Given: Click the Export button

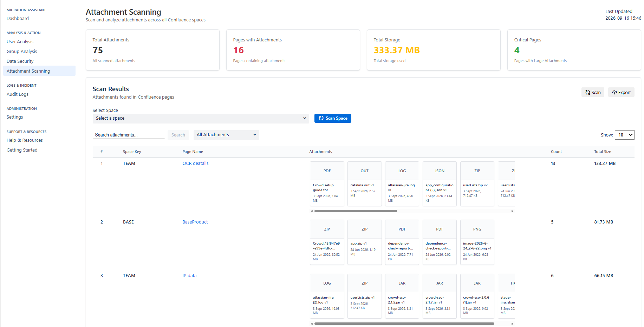Looking at the screenshot, I should pyautogui.click(x=621, y=92).
